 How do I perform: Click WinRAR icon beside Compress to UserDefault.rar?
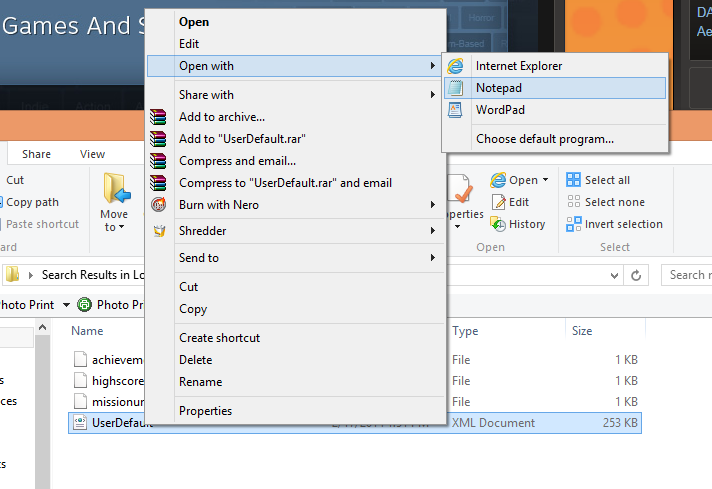click(158, 183)
